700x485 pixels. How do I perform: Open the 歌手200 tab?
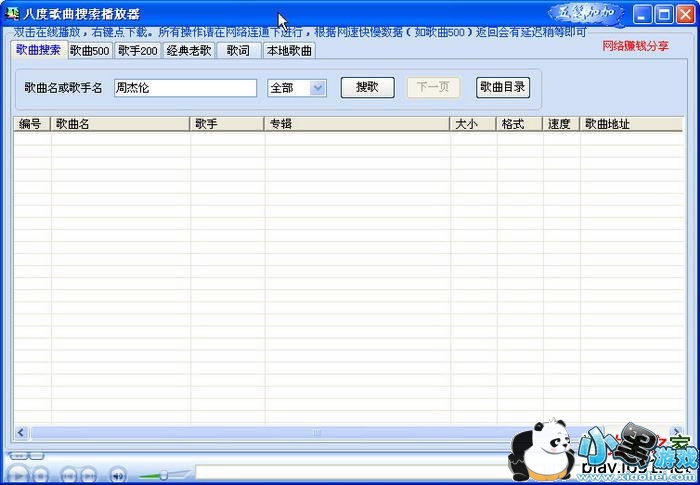click(x=138, y=50)
